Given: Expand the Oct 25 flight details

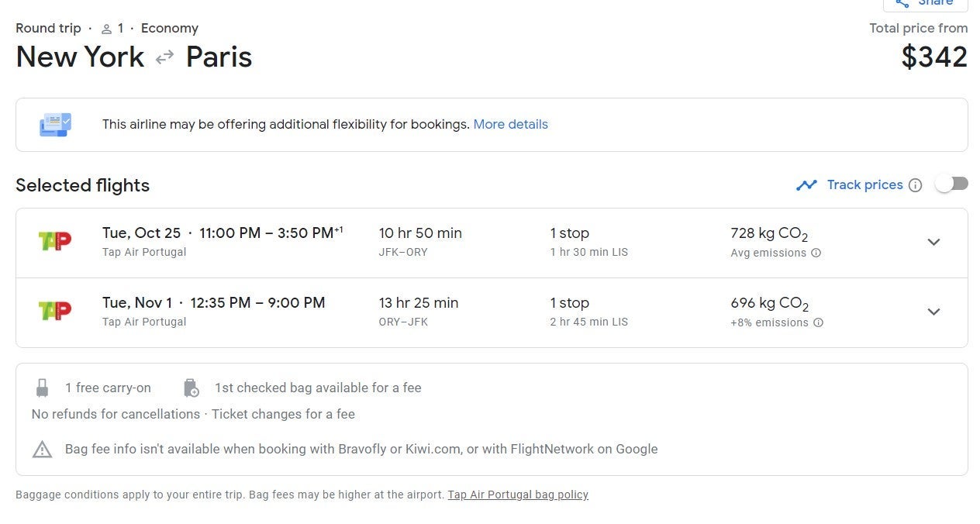Looking at the screenshot, I should pyautogui.click(x=933, y=242).
